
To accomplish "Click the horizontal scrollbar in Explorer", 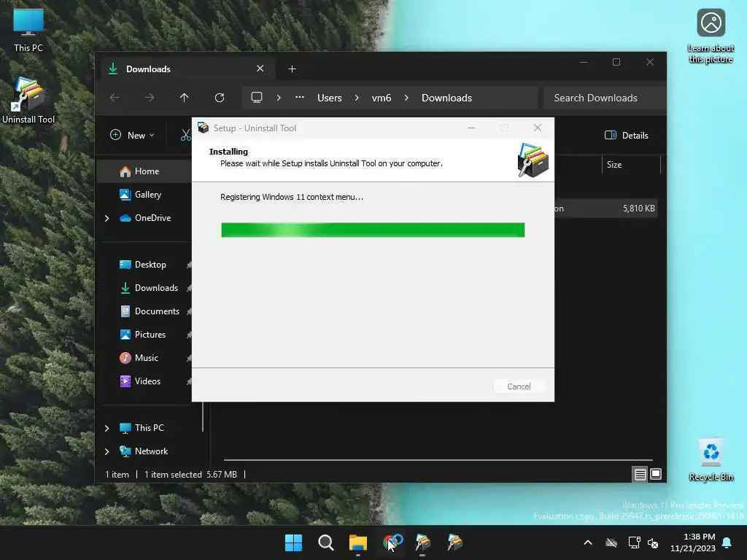I will pyautogui.click(x=438, y=460).
